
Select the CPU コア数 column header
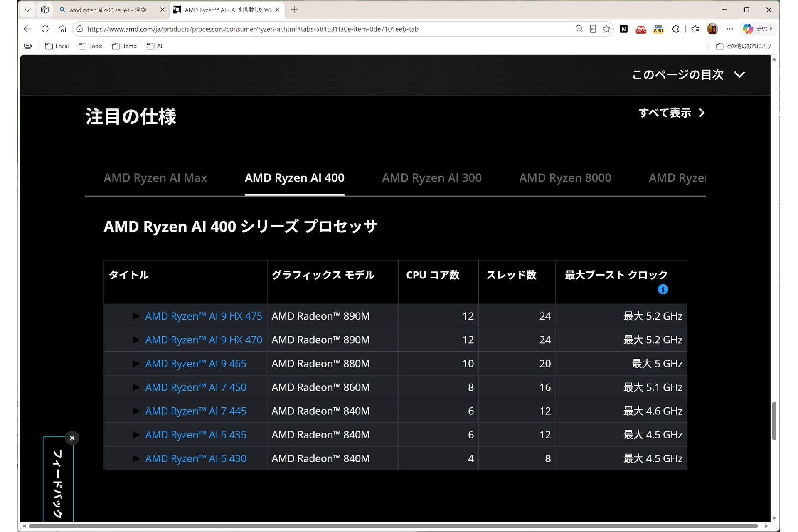(438, 282)
